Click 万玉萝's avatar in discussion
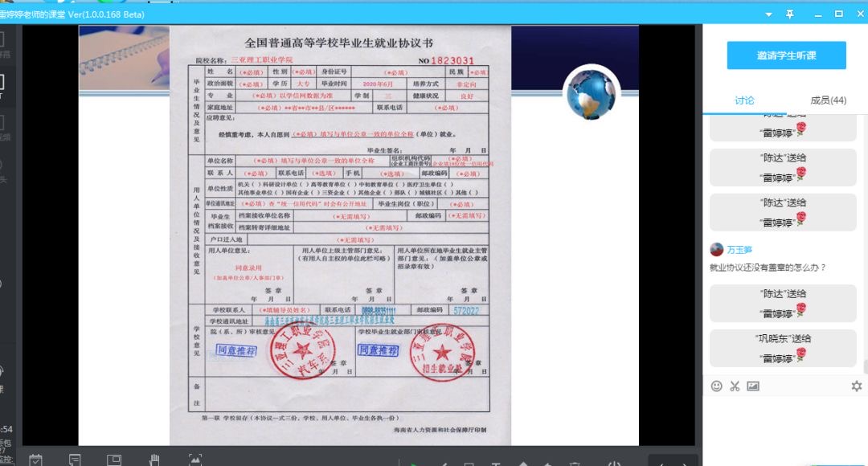The height and width of the screenshot is (466, 868). tap(716, 250)
